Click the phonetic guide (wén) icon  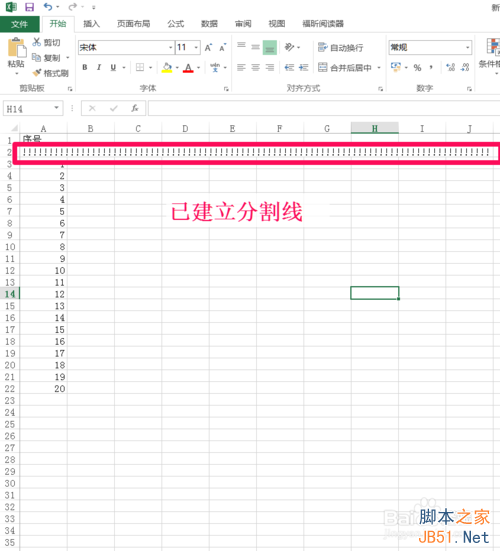tap(215, 67)
